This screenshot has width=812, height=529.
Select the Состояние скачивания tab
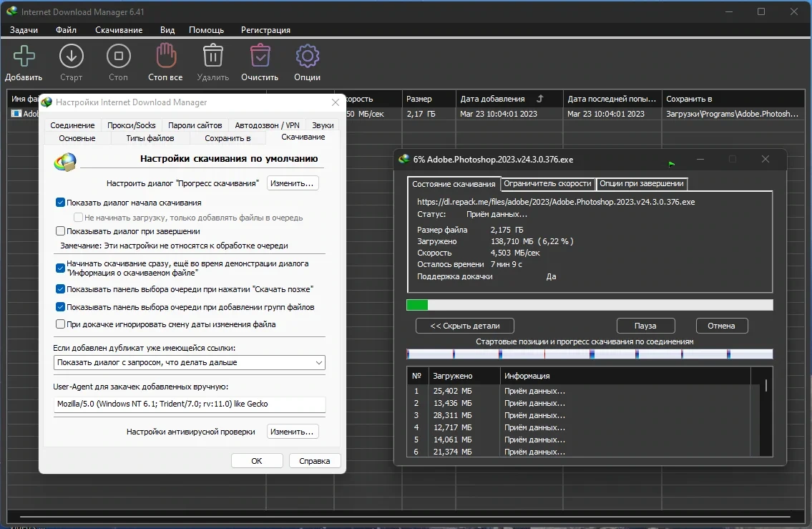[x=454, y=184]
